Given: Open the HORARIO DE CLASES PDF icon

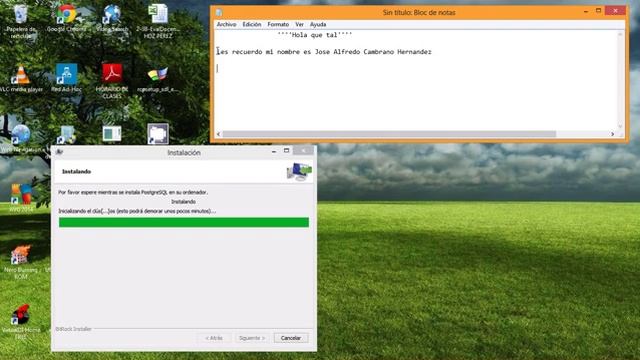Looking at the screenshot, I should (112, 81).
